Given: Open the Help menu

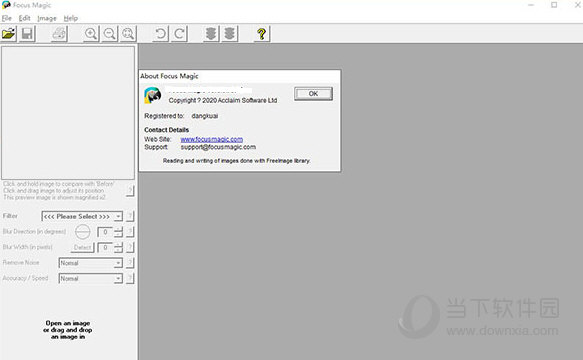Looking at the screenshot, I should coord(71,18).
